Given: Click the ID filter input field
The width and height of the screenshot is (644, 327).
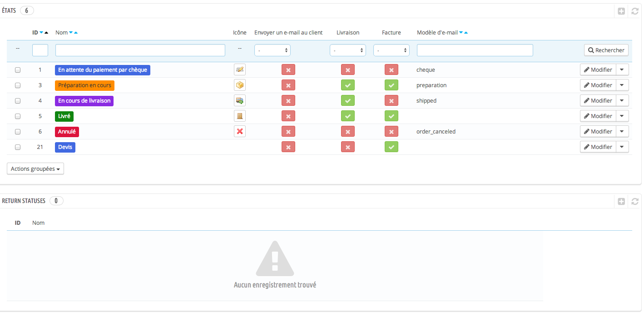Looking at the screenshot, I should pos(40,50).
